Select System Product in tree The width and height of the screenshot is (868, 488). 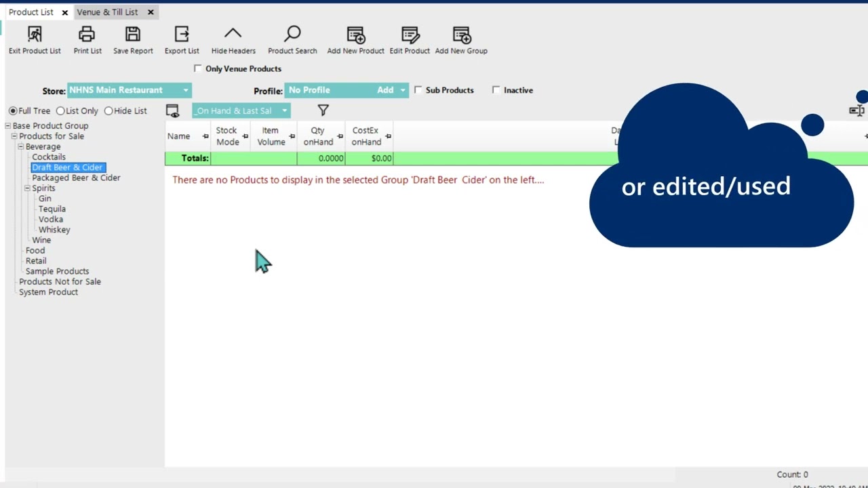[x=48, y=292]
